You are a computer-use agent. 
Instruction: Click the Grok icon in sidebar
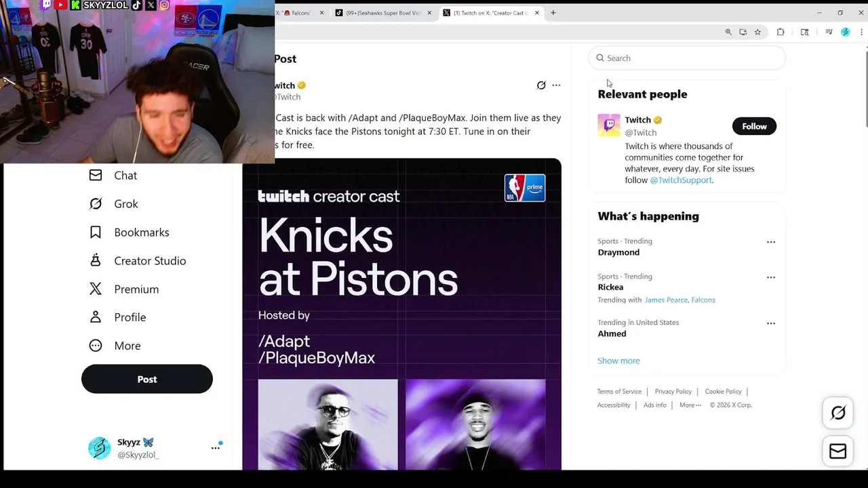[x=96, y=204]
